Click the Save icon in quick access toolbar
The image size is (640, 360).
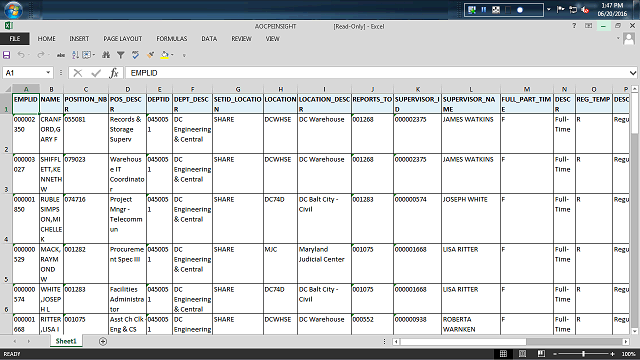7,55
